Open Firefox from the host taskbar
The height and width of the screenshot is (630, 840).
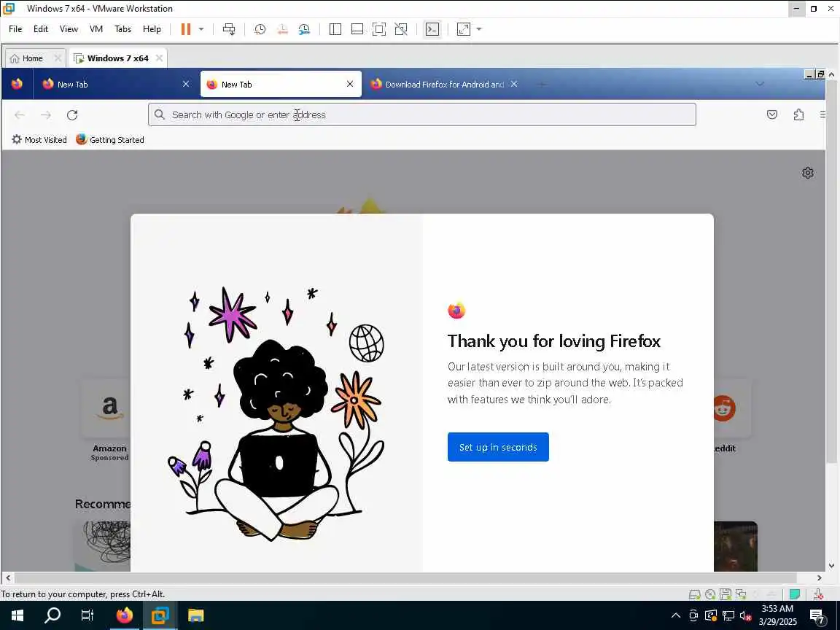click(x=124, y=615)
